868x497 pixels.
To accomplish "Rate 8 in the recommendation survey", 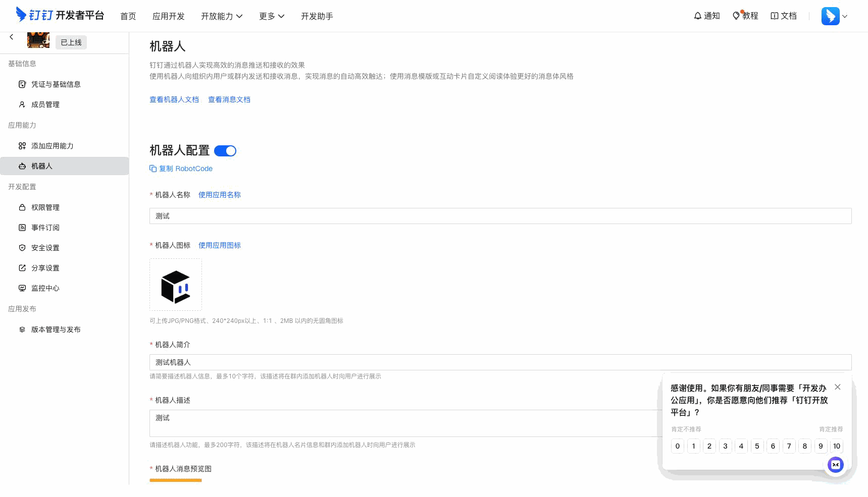I will 805,446.
